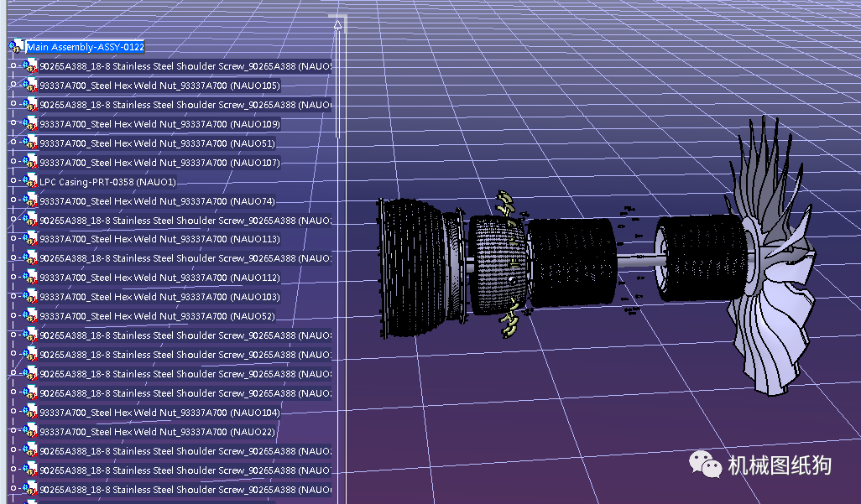Select the Steel Hex Weld Nut (NAUO107) label
Viewport: 861px width, 504px height.
pyautogui.click(x=159, y=163)
